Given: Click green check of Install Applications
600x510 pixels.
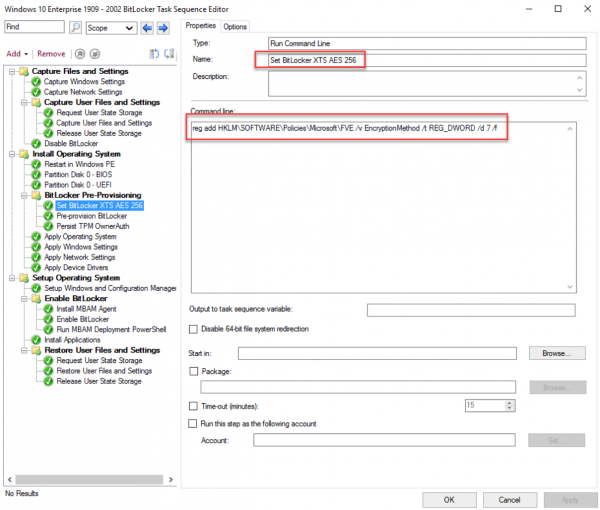Looking at the screenshot, I should pyautogui.click(x=36, y=340).
